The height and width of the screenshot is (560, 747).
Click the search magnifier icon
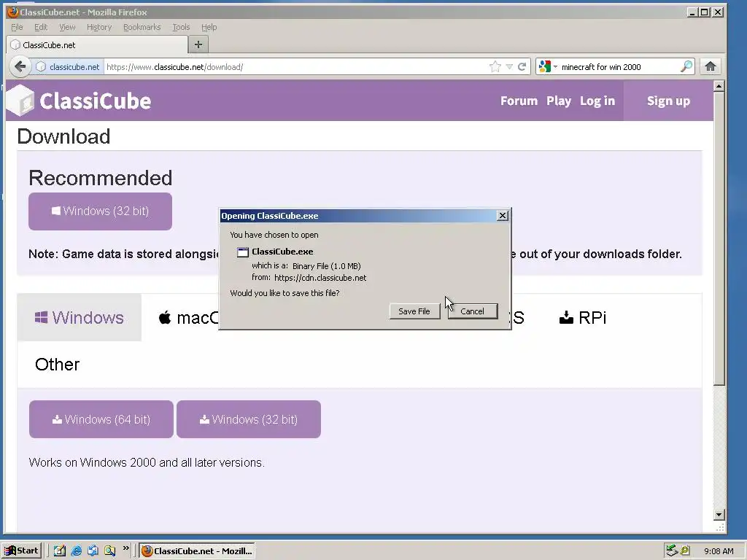pos(686,66)
